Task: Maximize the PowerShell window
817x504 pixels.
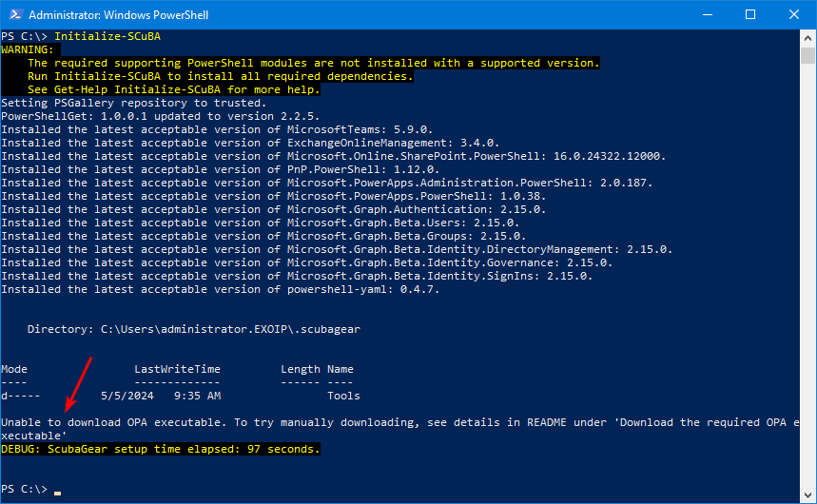Action: 750,15
